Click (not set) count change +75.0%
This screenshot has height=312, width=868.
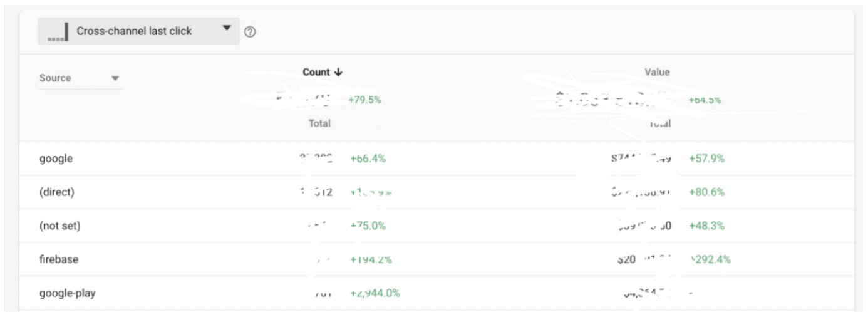(x=368, y=226)
